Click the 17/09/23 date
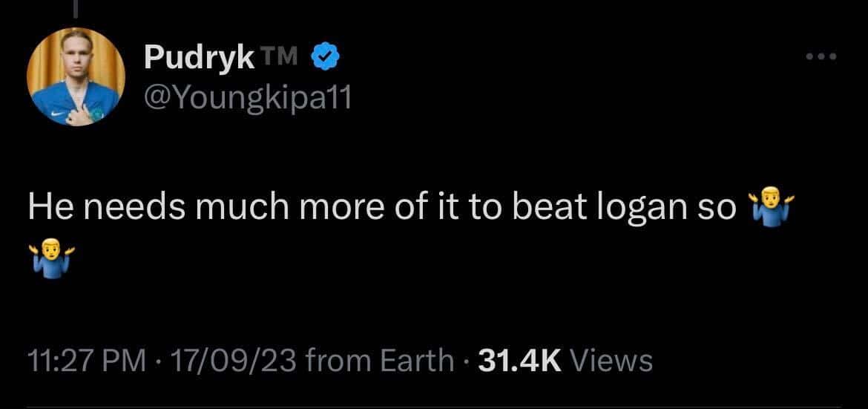Screen dimensions: 868x409 [234, 361]
